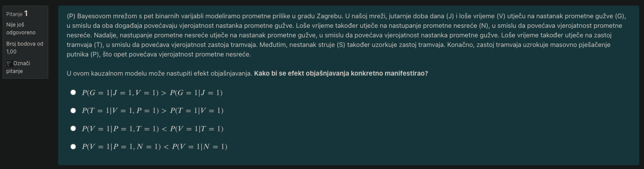Select the answer P(G=1|J=1,V=1) > P(G=1|J=1)
The image size is (644, 169).
pos(73,93)
